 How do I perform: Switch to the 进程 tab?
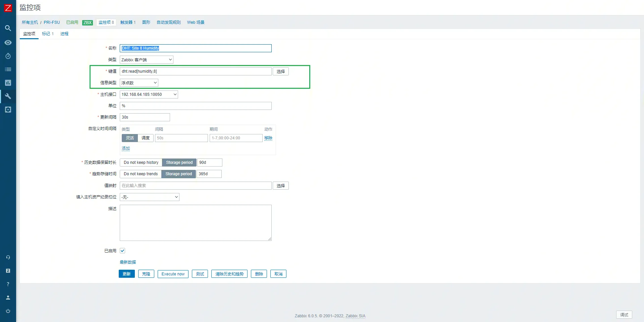64,34
